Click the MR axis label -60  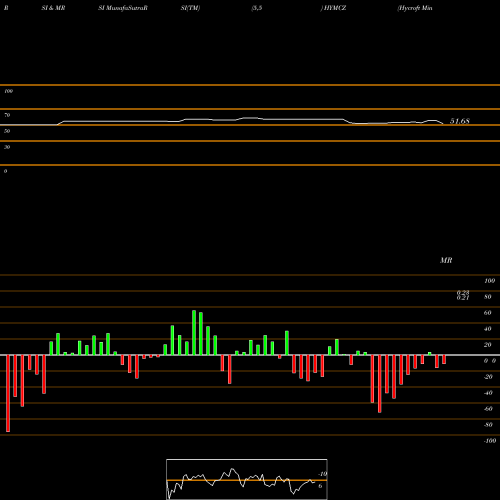coord(488,409)
